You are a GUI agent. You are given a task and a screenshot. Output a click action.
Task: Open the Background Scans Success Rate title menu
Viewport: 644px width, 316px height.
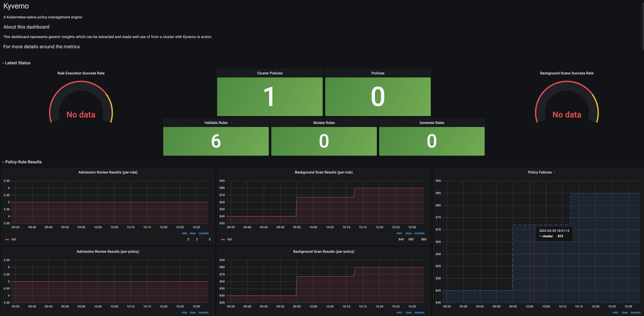coord(567,73)
